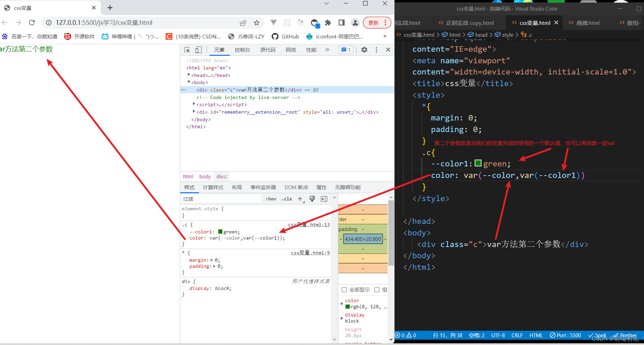Switch to the 源代码 DevTools tab
644x345 pixels.
tap(268, 50)
